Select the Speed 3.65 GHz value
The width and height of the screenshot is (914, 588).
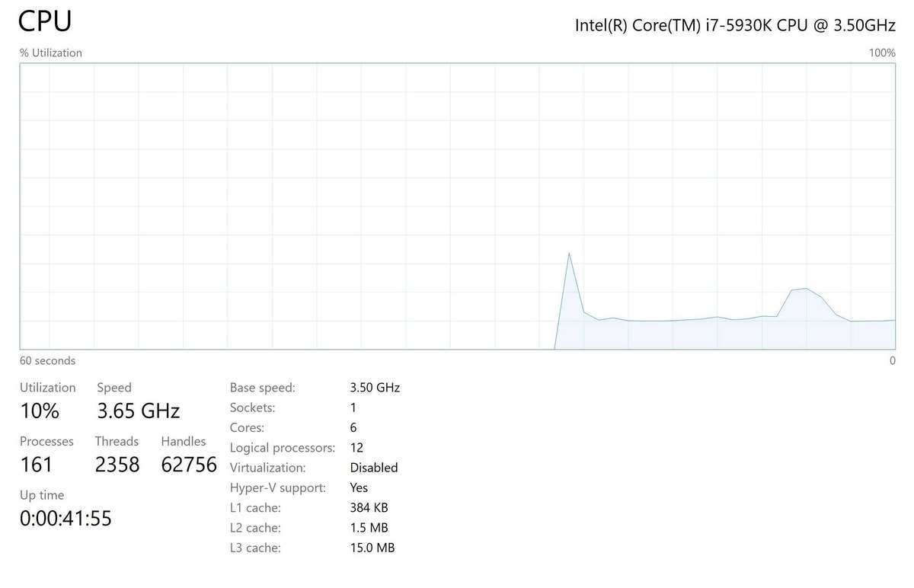tap(139, 411)
